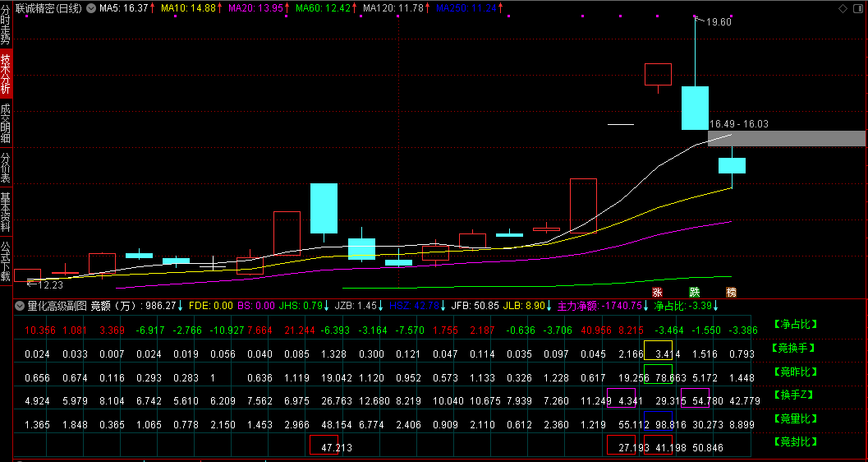The height and width of the screenshot is (462, 868).
Task: Open the 基本资料 side tab
Action: pyautogui.click(x=7, y=212)
